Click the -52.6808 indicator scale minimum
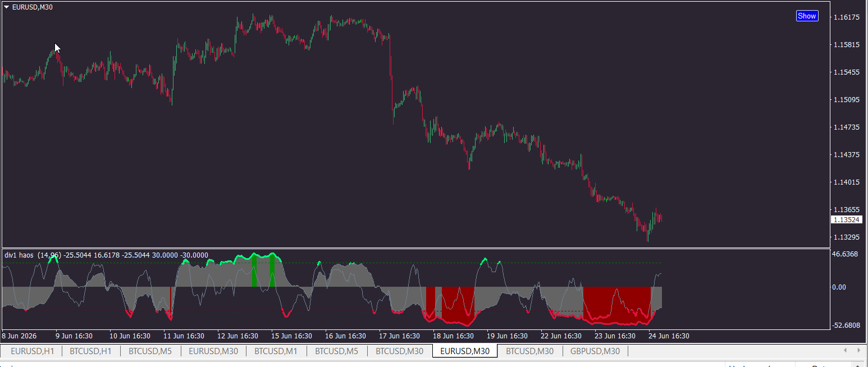 845,325
